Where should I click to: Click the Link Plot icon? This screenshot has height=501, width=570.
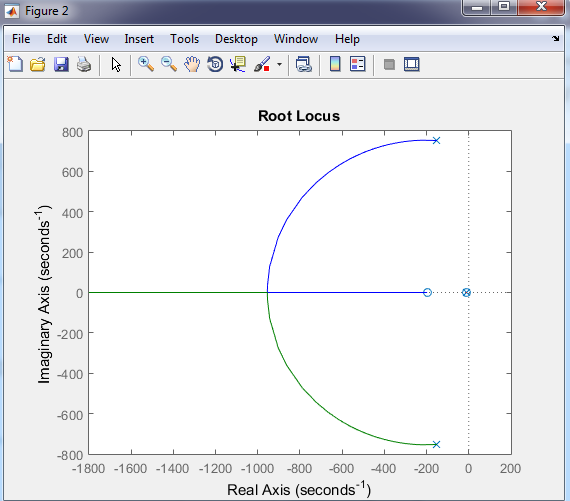pyautogui.click(x=304, y=64)
